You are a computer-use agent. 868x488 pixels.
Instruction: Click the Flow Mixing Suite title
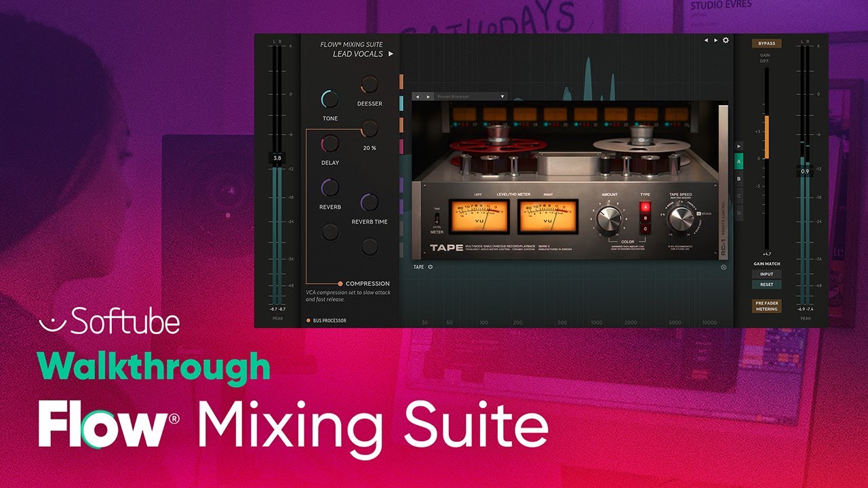(351, 45)
